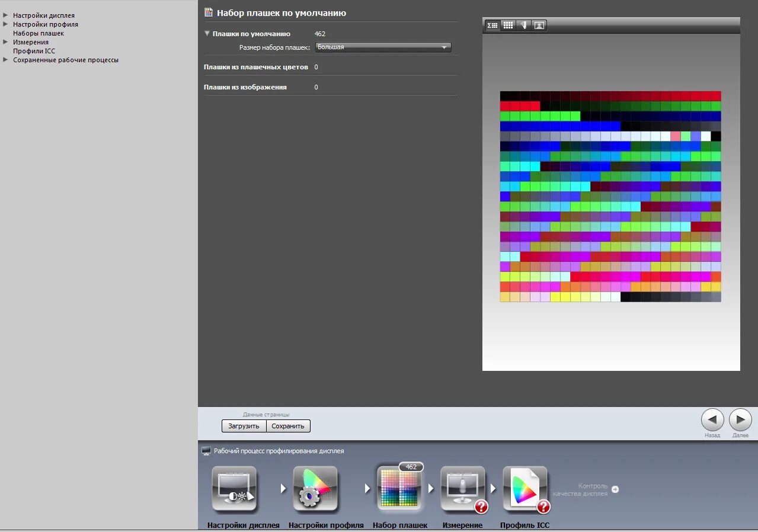The width and height of the screenshot is (758, 532).
Task: Click the Загрузить button
Action: (x=244, y=426)
